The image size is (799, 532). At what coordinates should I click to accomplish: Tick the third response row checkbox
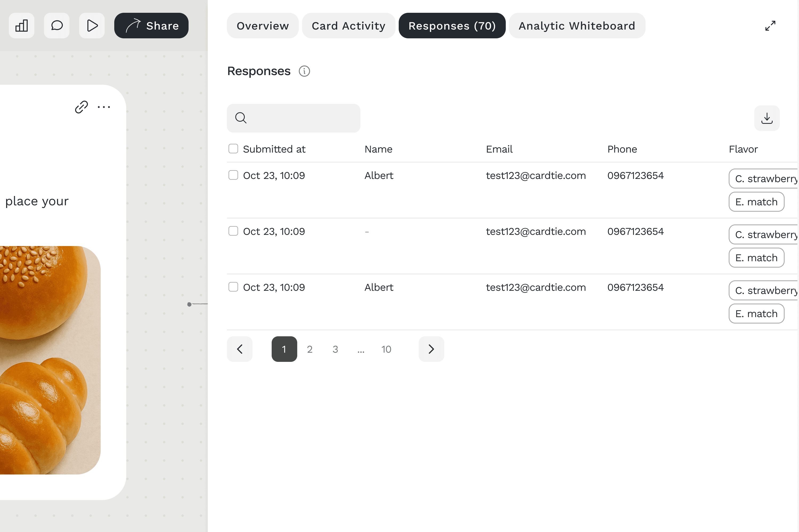[x=233, y=287]
